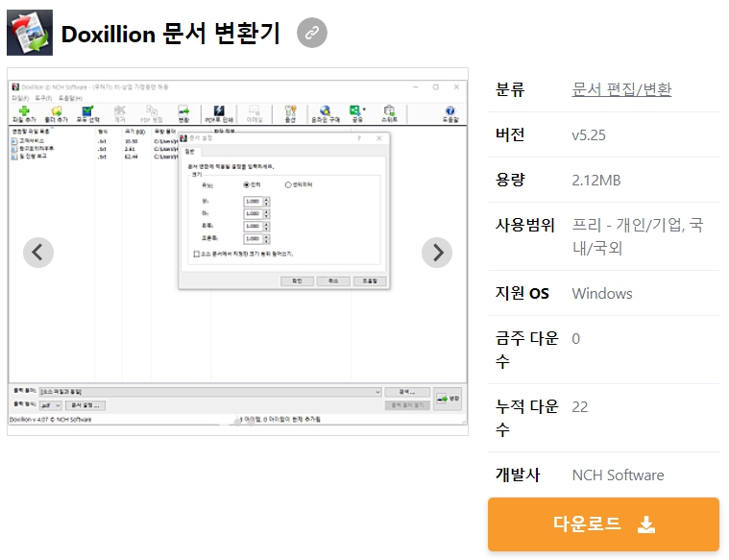Click the Doxillion screenshot thumbnail image
This screenshot has width=729, height=560.
237,252
